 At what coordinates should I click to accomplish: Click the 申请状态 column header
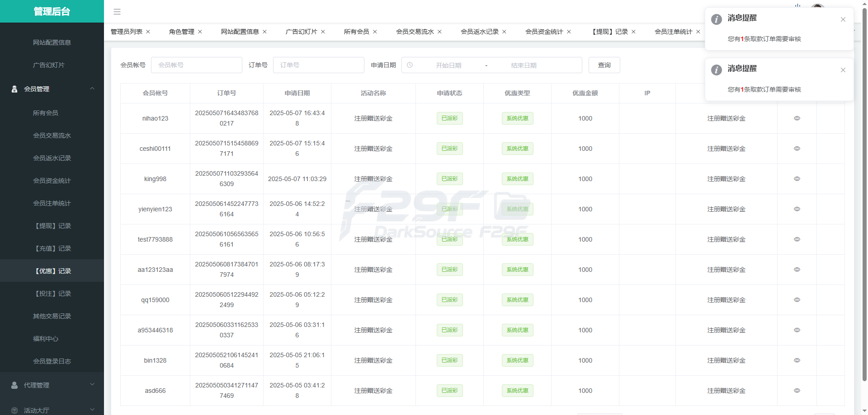(449, 93)
